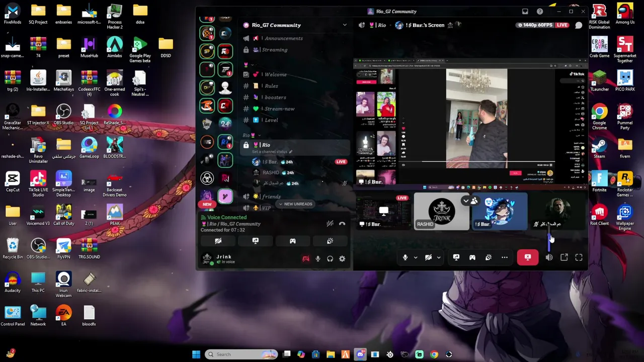Open Steam desktop shortcut
Image resolution: width=644 pixels, height=362 pixels.
coord(599,148)
